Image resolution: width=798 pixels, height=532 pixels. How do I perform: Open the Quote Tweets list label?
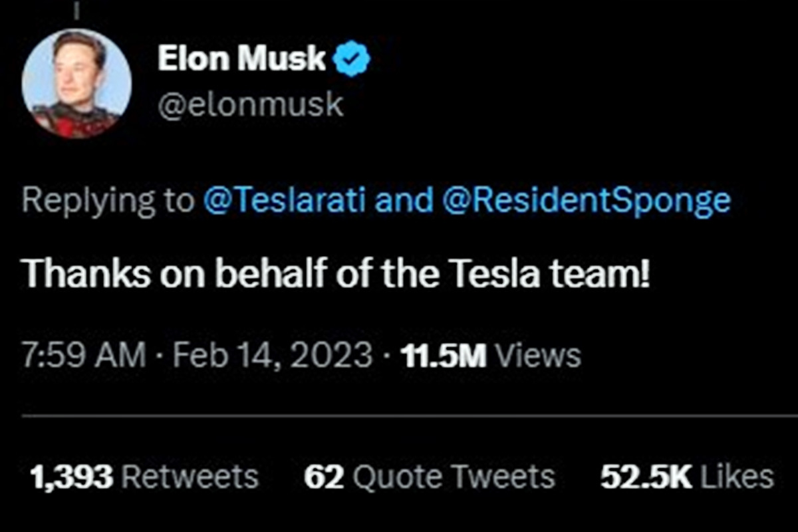click(454, 477)
